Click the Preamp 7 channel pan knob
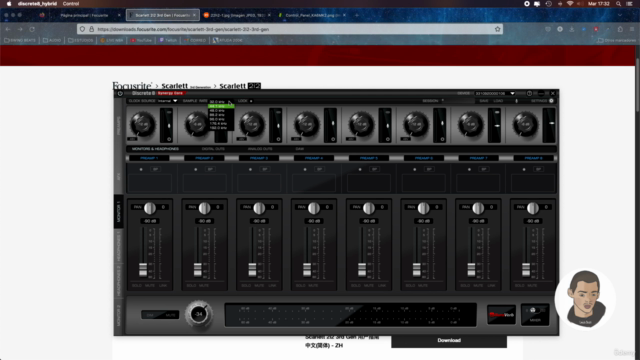This screenshot has width=640, height=360. pyautogui.click(x=478, y=208)
